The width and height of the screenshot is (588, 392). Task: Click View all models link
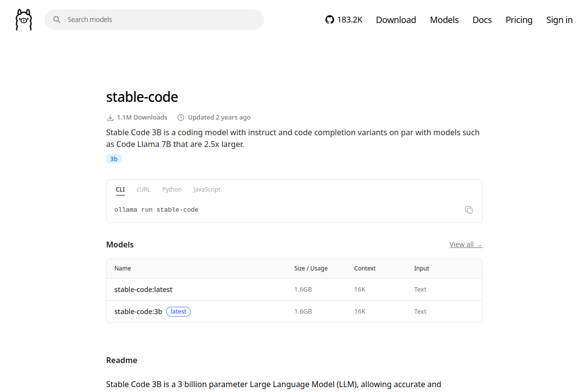click(x=465, y=245)
